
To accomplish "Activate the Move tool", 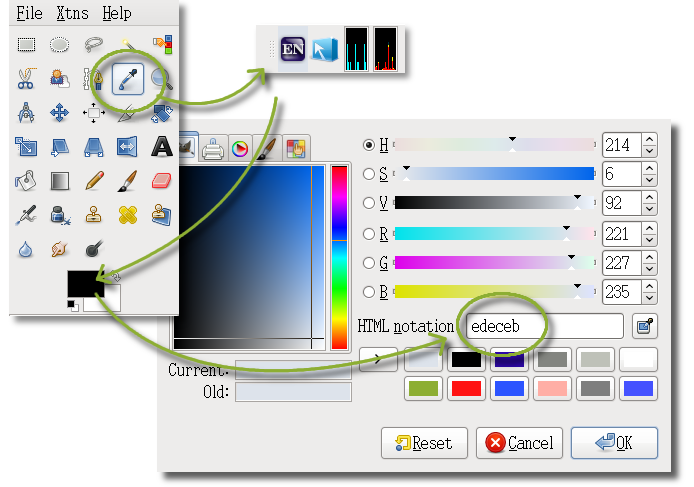I will (x=60, y=112).
